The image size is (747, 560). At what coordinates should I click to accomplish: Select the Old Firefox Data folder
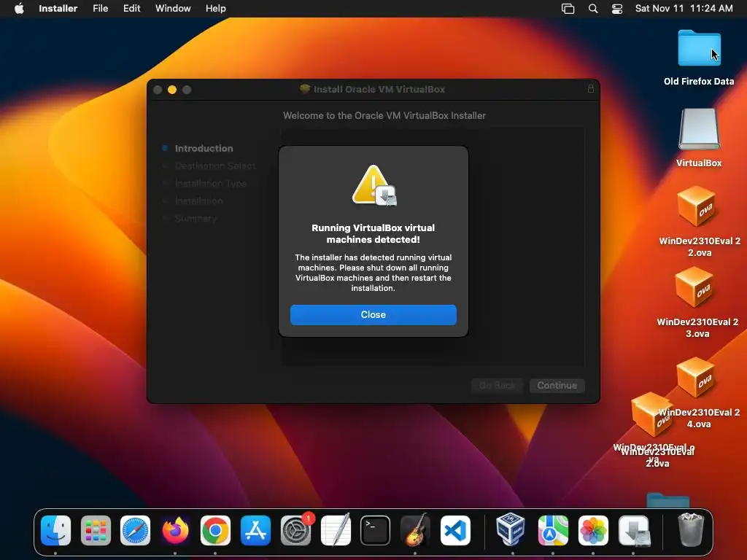(x=699, y=47)
